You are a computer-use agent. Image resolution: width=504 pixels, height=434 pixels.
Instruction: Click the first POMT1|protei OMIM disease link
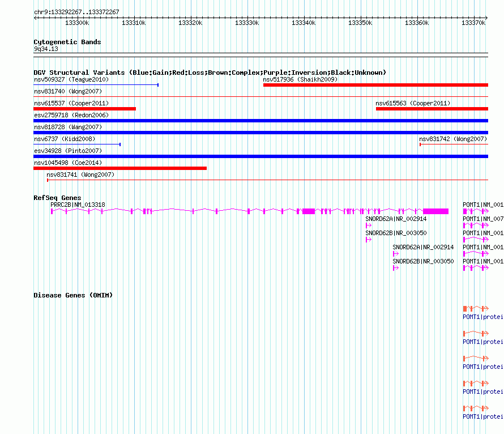pos(483,317)
